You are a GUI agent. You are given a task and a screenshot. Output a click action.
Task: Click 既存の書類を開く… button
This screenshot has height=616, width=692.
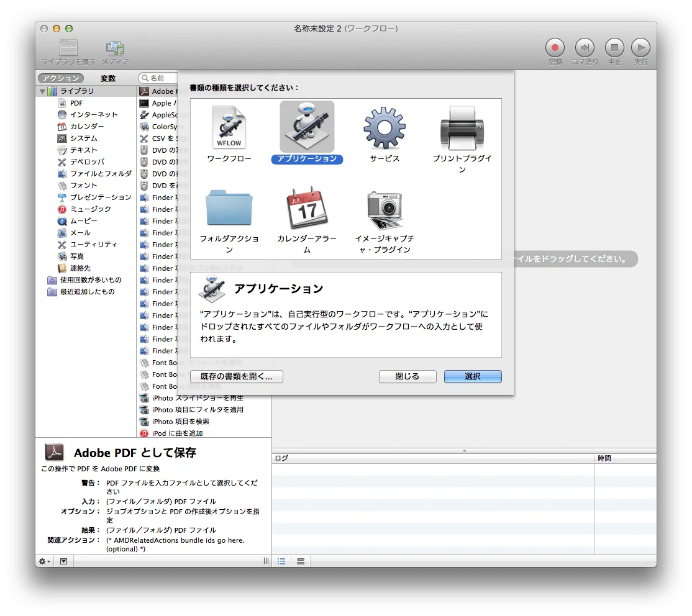point(237,376)
